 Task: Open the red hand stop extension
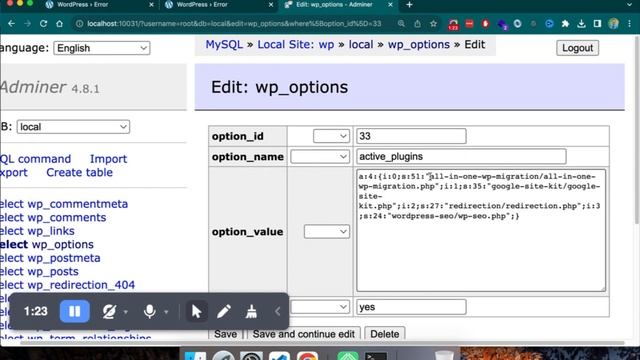[x=485, y=24]
